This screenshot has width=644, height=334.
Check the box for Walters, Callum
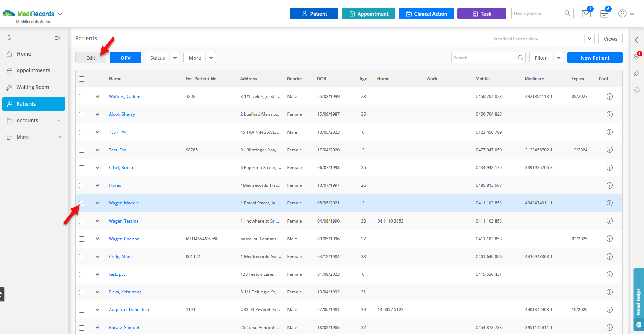(x=81, y=97)
